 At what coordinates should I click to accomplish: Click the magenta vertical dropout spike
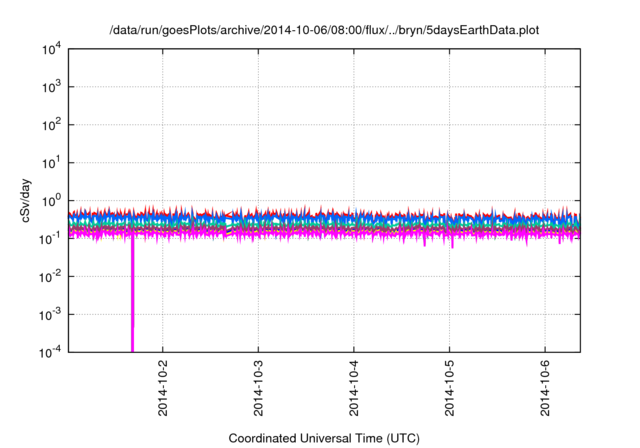click(132, 294)
